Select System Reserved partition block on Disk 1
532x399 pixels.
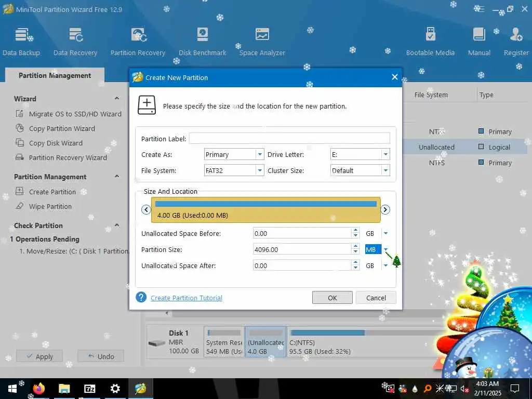pos(224,342)
